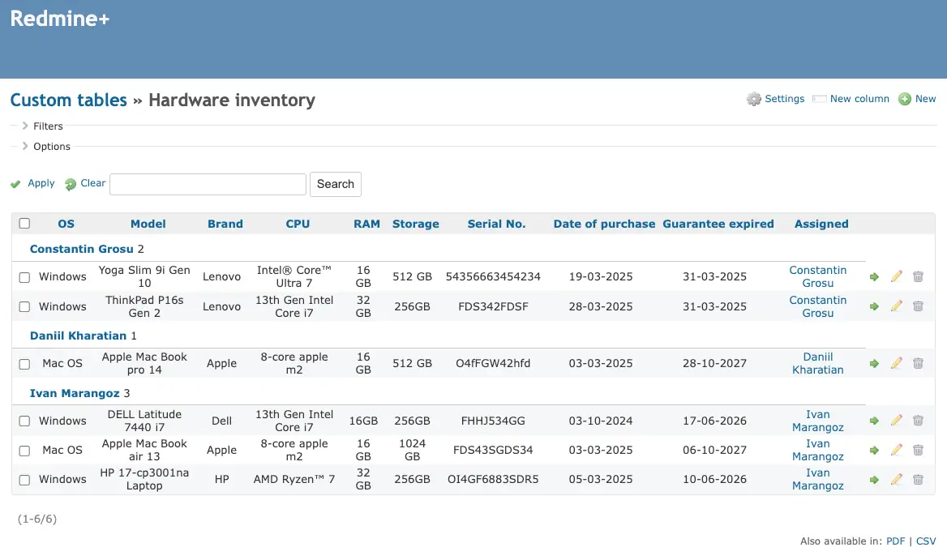Sort by Date of purchase column header
Image resolution: width=947 pixels, height=560 pixels.
pos(604,223)
